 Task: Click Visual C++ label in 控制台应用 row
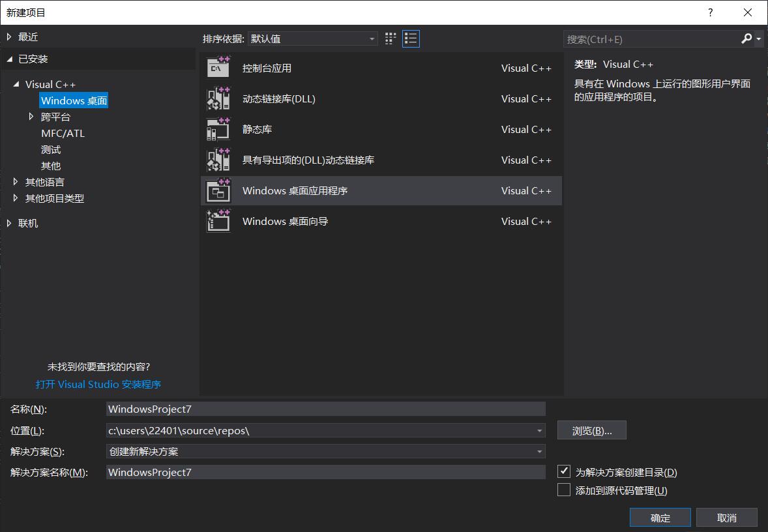[x=526, y=68]
